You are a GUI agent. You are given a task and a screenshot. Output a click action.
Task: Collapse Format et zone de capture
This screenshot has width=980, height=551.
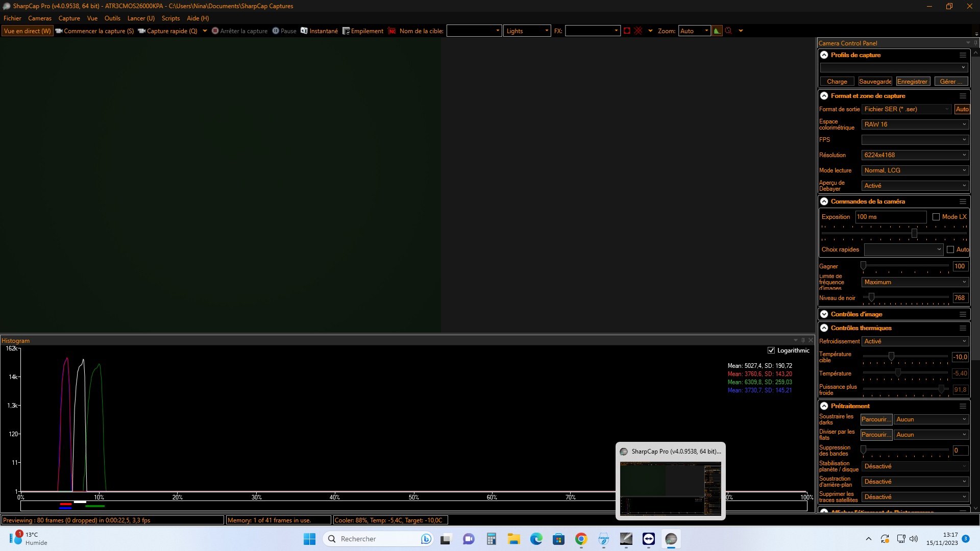coord(824,96)
